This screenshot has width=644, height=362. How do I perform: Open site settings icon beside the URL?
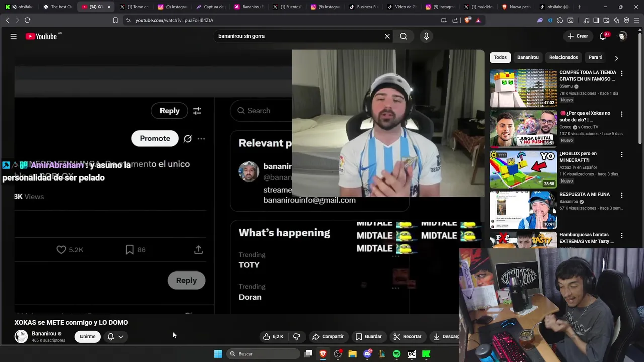[128, 20]
